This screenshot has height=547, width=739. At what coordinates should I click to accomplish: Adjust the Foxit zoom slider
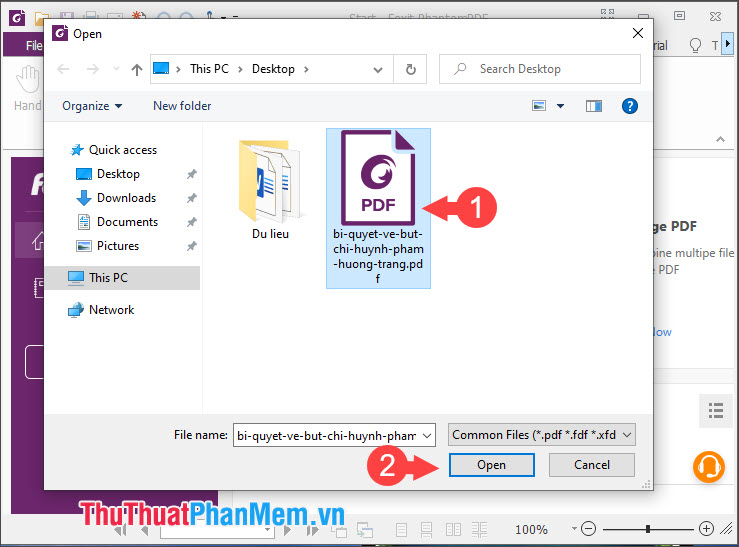pyautogui.click(x=648, y=529)
